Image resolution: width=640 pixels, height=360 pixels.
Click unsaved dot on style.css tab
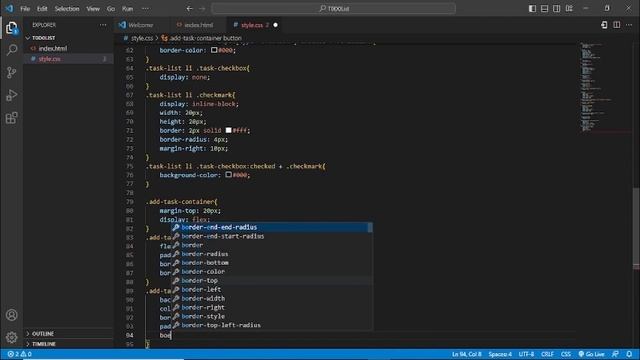[x=276, y=25]
